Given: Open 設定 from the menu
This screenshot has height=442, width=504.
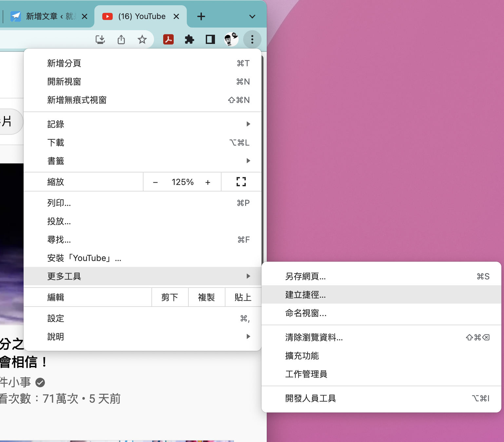Looking at the screenshot, I should (x=143, y=318).
